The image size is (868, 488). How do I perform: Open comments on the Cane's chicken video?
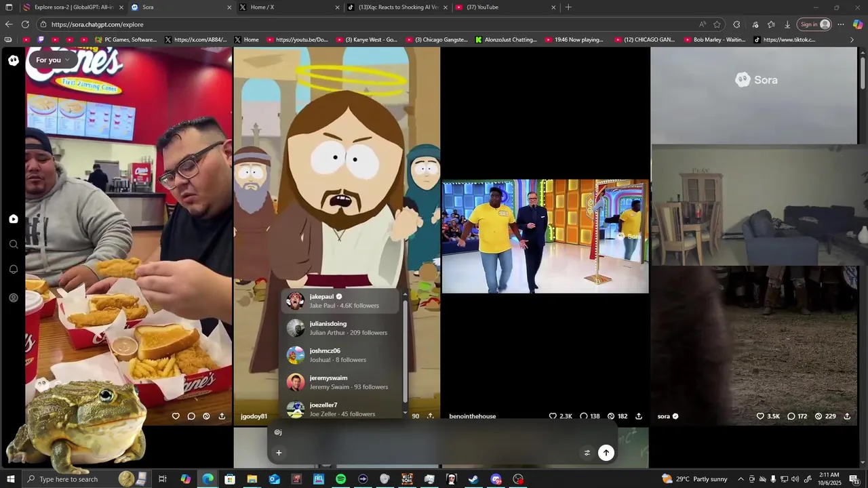point(191,416)
